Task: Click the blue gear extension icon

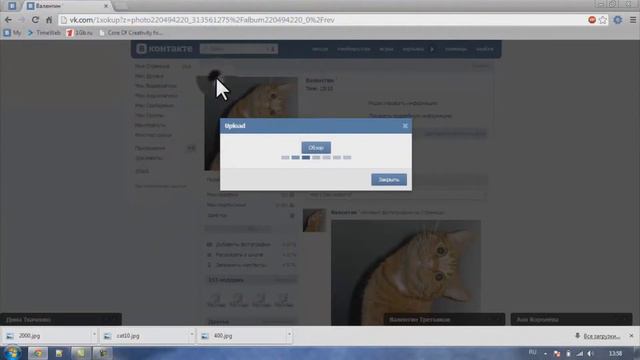Action: point(618,20)
